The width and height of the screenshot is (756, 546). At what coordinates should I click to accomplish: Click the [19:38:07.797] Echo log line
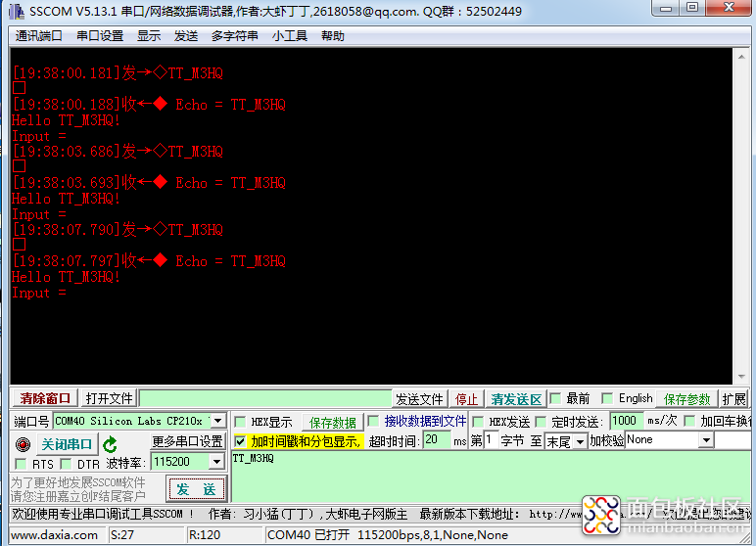(149, 260)
